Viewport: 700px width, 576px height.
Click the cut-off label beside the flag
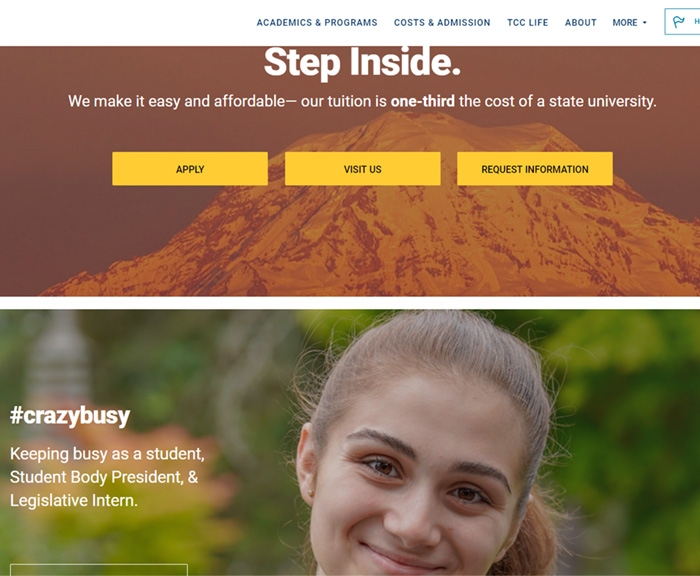pyautogui.click(x=696, y=21)
